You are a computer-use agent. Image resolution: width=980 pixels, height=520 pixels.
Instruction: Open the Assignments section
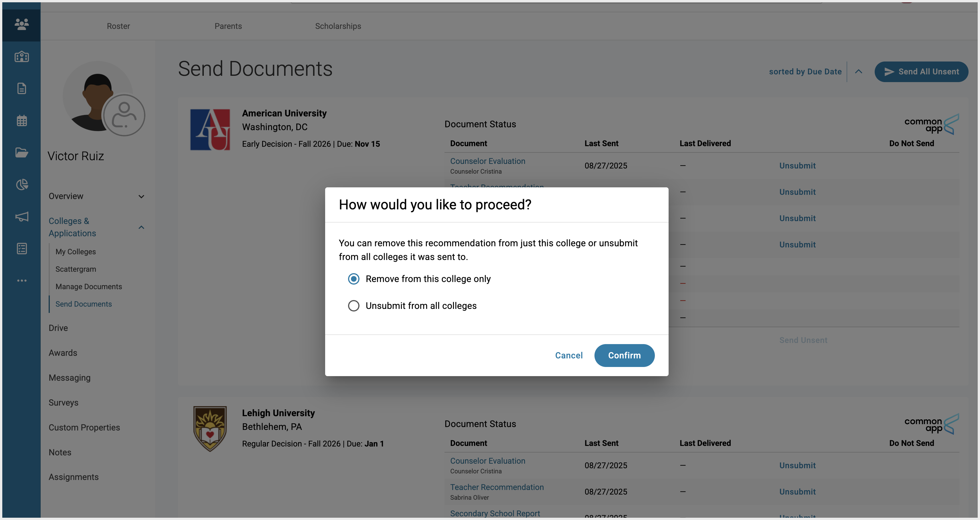click(x=74, y=477)
